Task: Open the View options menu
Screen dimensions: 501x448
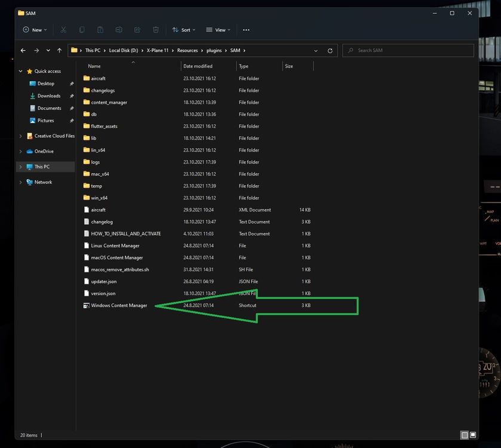Action: click(218, 30)
